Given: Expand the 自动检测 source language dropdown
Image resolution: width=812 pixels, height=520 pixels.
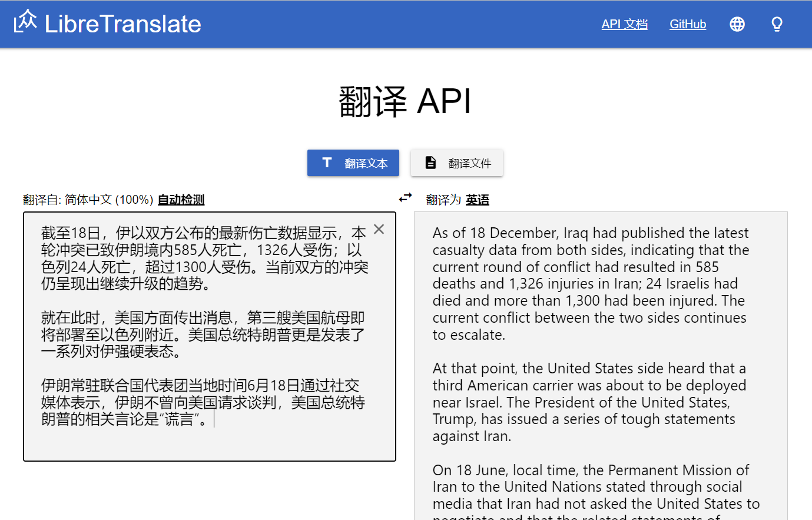Looking at the screenshot, I should point(181,200).
